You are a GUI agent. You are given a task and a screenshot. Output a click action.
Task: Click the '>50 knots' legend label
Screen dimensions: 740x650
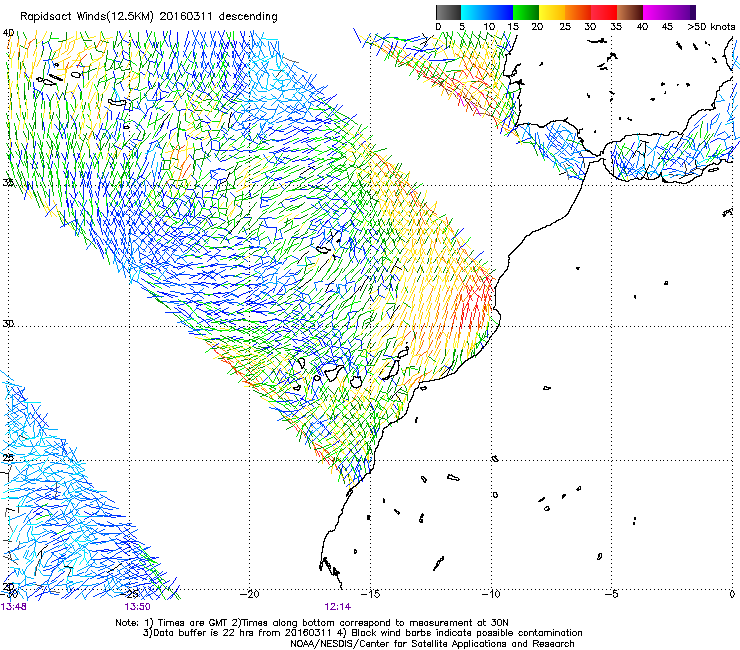tap(711, 27)
